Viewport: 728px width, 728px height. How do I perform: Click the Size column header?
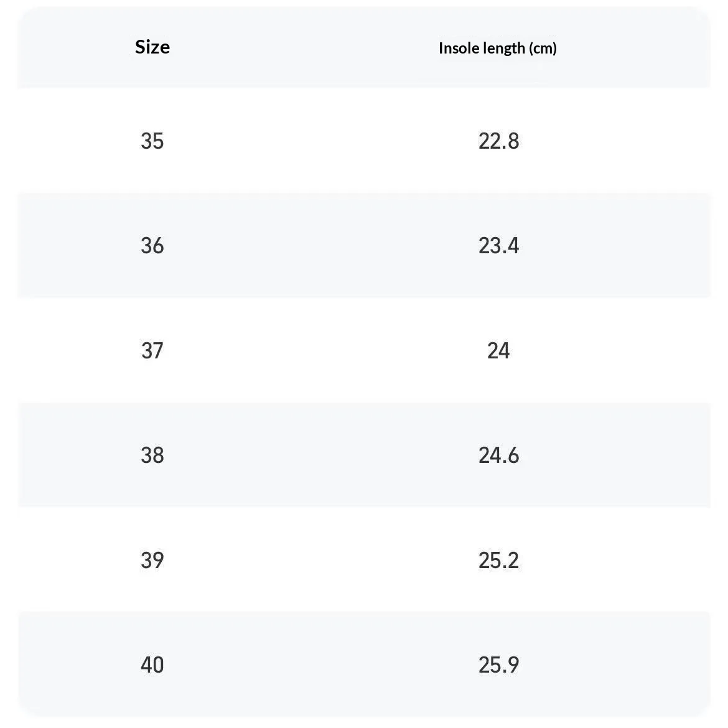(152, 47)
